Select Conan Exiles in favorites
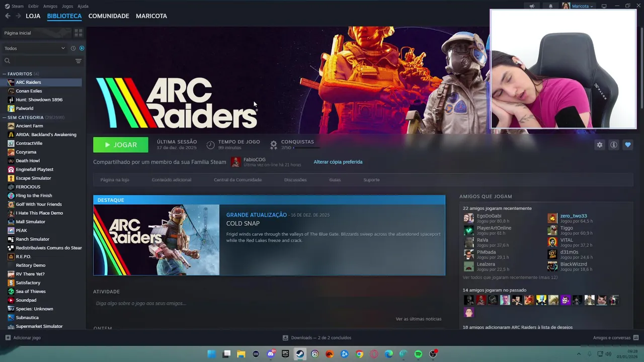Image resolution: width=644 pixels, height=362 pixels. coord(29,91)
